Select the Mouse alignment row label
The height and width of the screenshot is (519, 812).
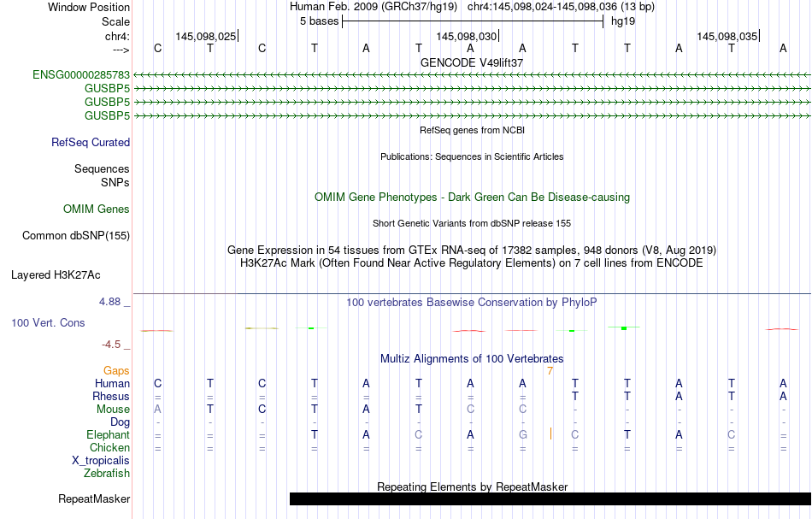[113, 410]
